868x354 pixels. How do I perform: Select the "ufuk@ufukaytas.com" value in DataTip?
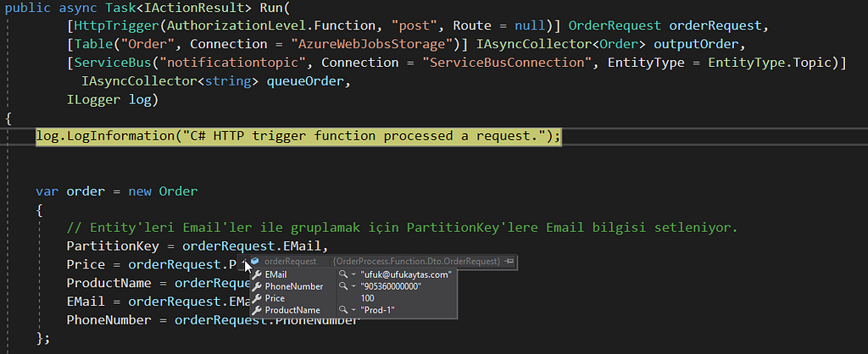(x=406, y=274)
